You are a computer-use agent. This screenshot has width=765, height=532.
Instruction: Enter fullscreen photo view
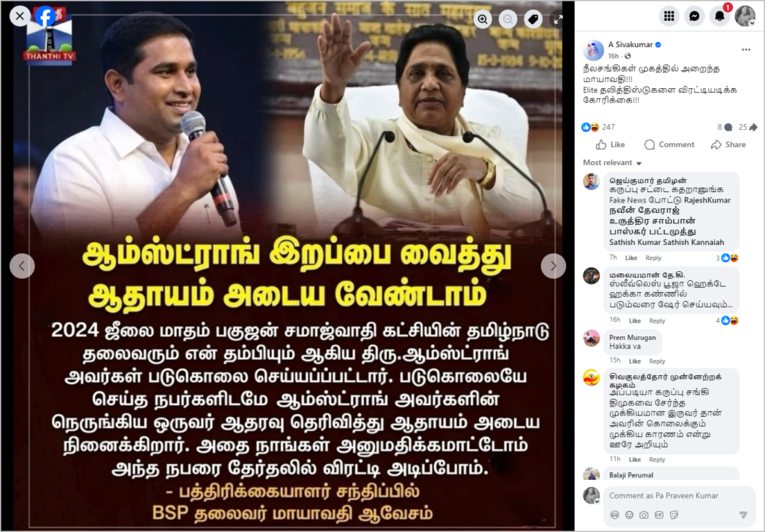[558, 19]
